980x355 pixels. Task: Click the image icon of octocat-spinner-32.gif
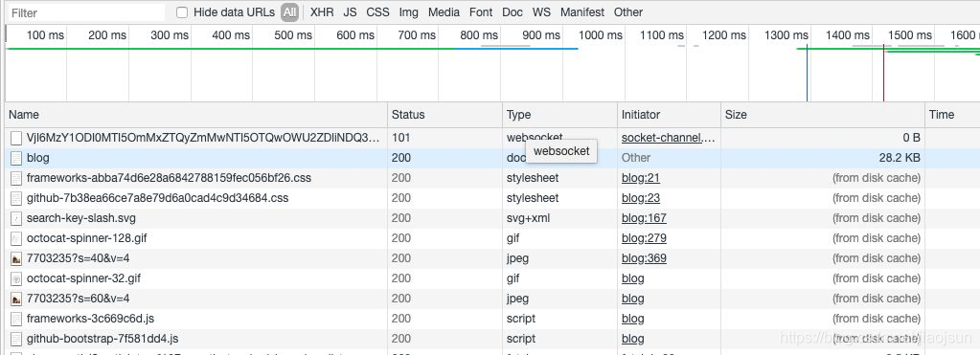point(16,278)
